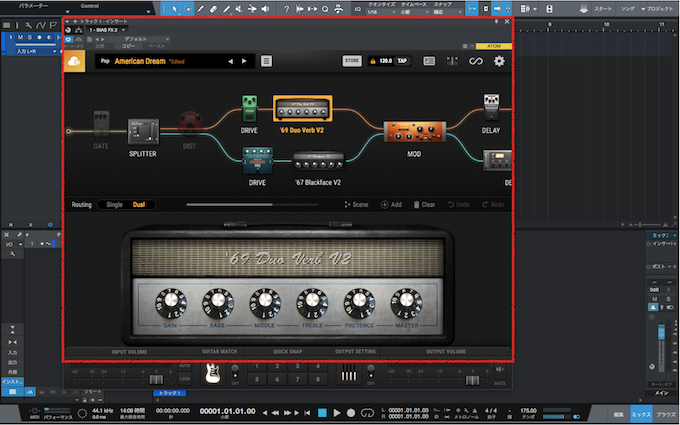This screenshot has height=425, width=680.
Task: Click the record button in transport
Action: [351, 413]
